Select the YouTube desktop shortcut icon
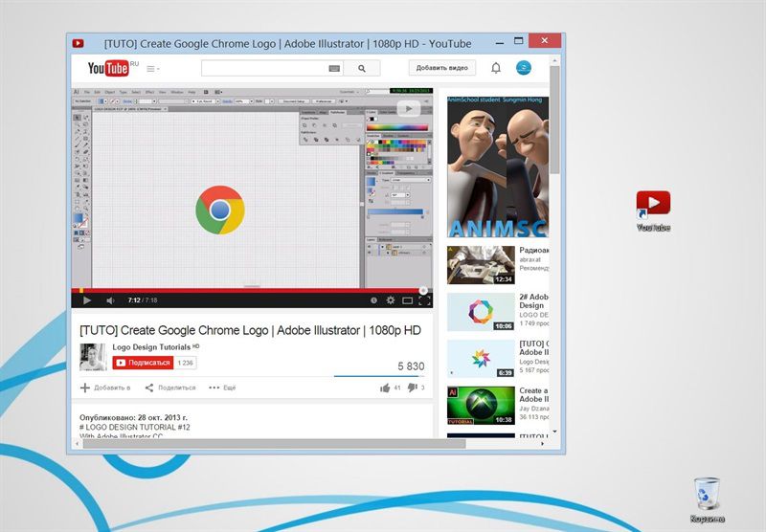 pos(653,211)
